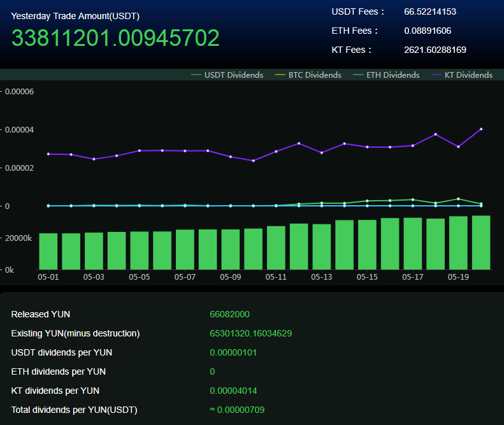
Task: Click the 05-05 axis date label
Action: coord(140,277)
